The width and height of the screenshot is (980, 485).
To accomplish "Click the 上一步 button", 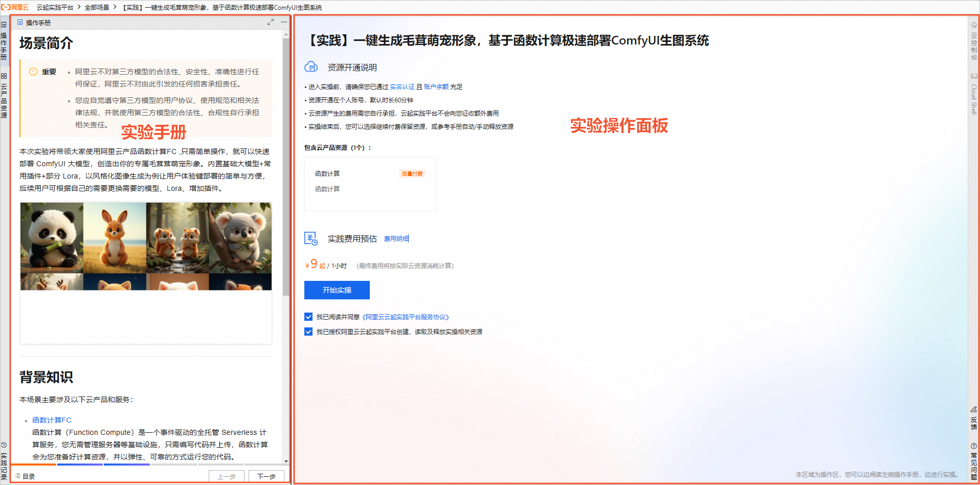I will [x=227, y=476].
